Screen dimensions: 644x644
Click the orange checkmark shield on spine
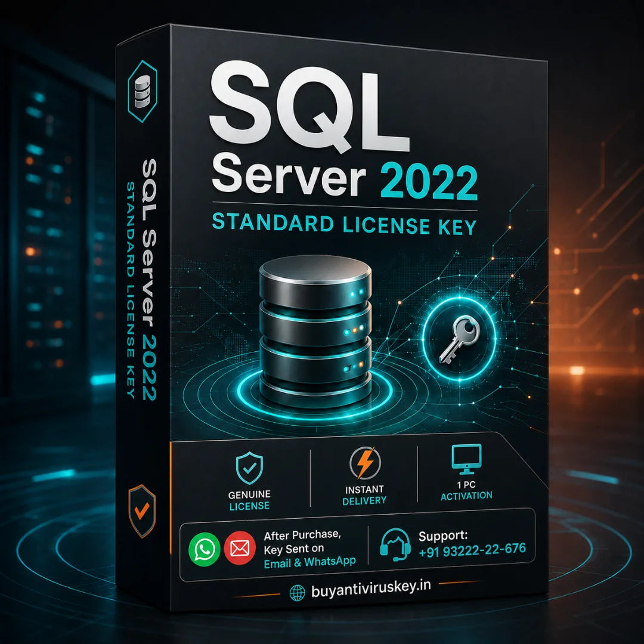142,511
